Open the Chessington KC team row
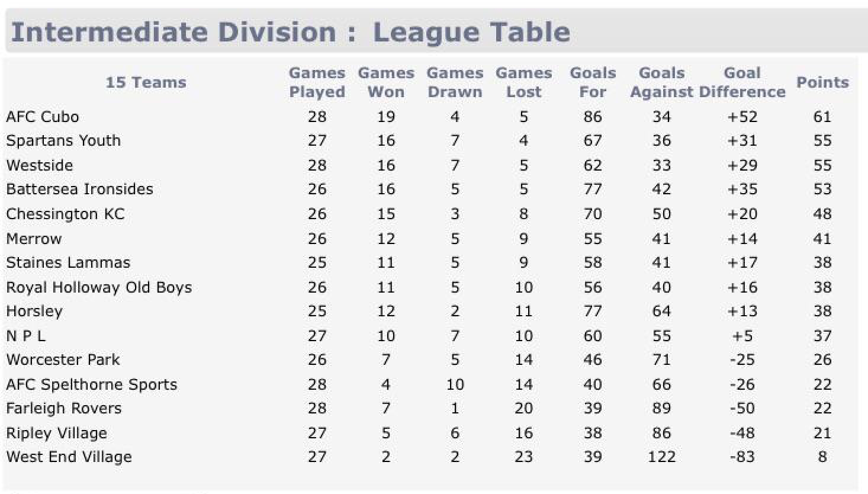 [x=65, y=214]
